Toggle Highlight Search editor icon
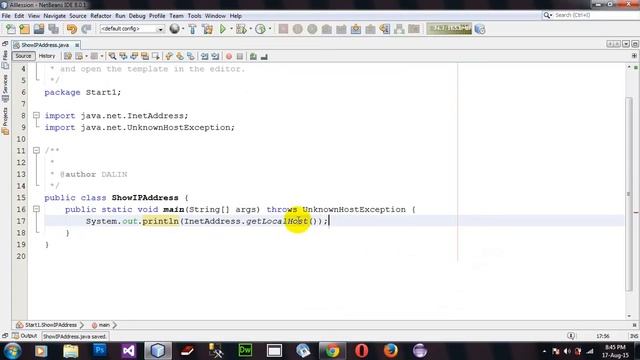This screenshot has width=640, height=360. [145, 56]
